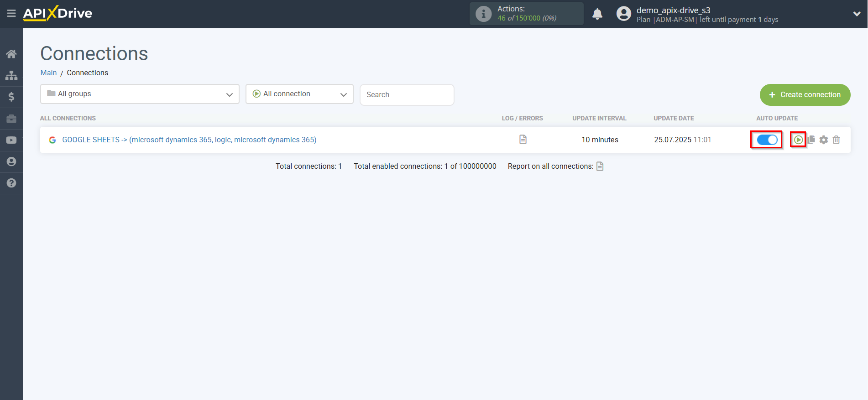Open the All connection filter dropdown
Screen dimensions: 868x400
[x=299, y=94]
